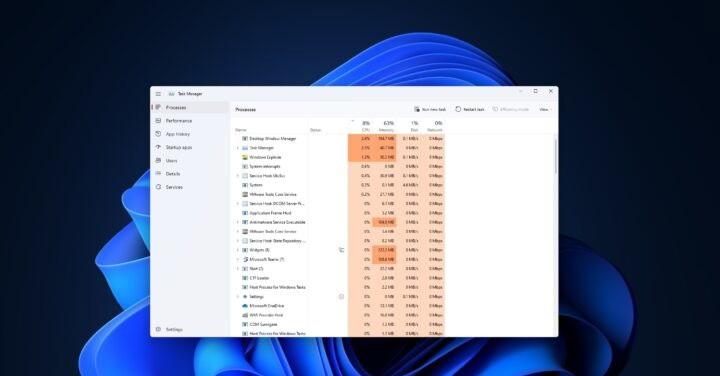Click the Application Frame Host icon
Screen dimensions: 720x376
coord(245,213)
